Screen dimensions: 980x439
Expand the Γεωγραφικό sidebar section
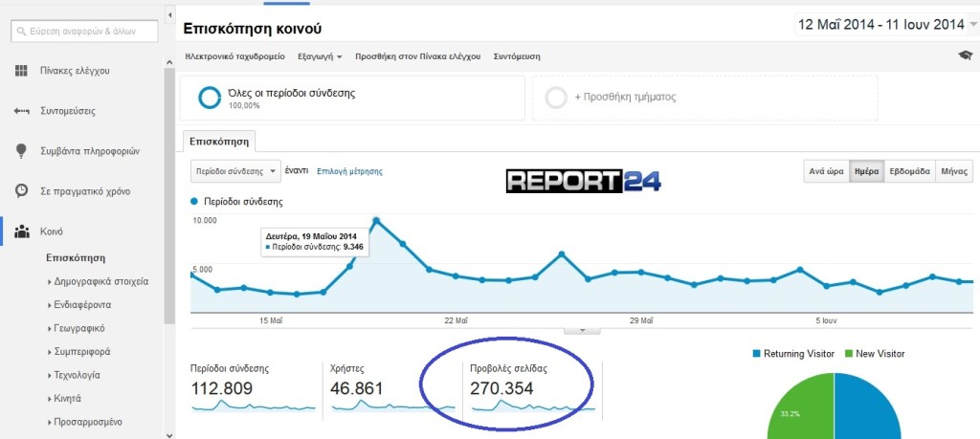(77, 328)
